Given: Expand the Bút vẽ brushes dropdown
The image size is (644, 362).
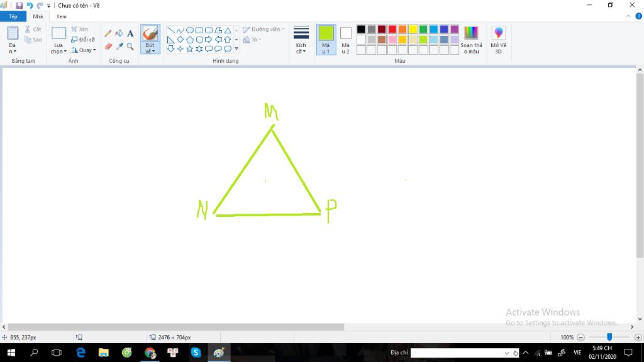Looking at the screenshot, I should pyautogui.click(x=150, y=48).
